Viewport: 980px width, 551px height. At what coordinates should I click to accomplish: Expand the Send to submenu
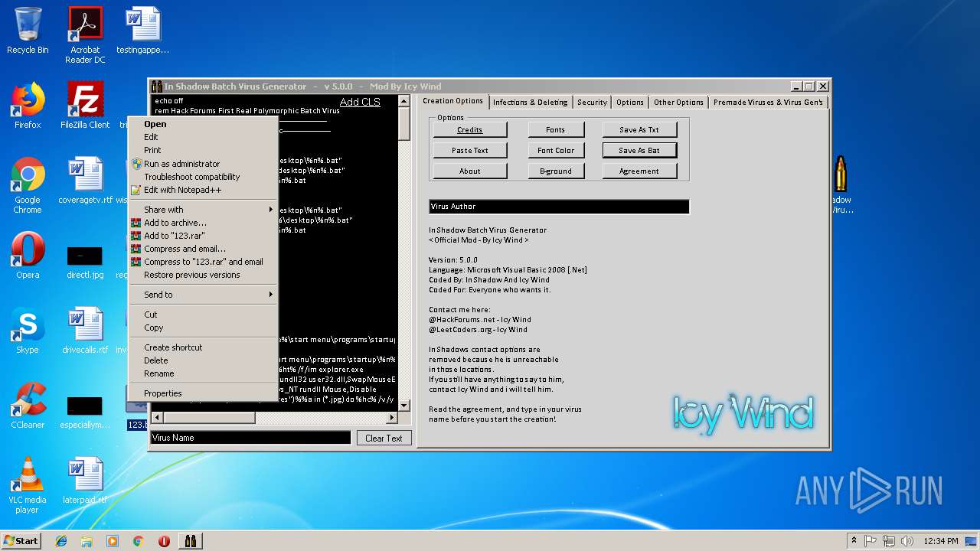(x=202, y=295)
